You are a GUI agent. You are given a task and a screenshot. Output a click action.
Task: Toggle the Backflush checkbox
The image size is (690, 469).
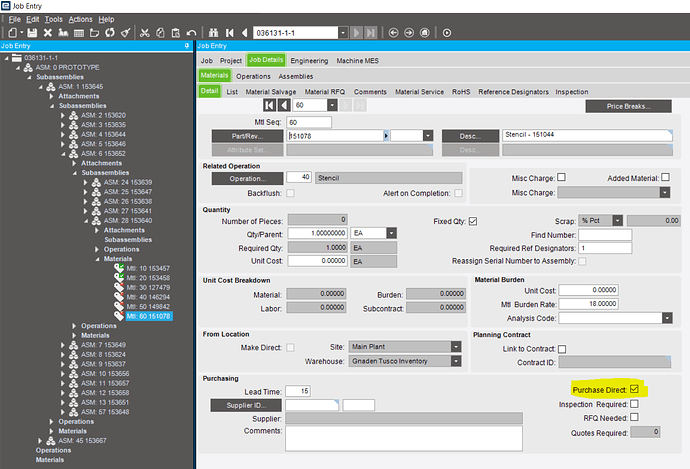(x=290, y=193)
